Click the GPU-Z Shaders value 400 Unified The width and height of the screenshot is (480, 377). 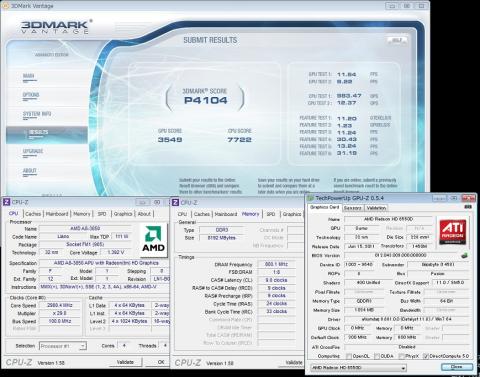tap(368, 283)
